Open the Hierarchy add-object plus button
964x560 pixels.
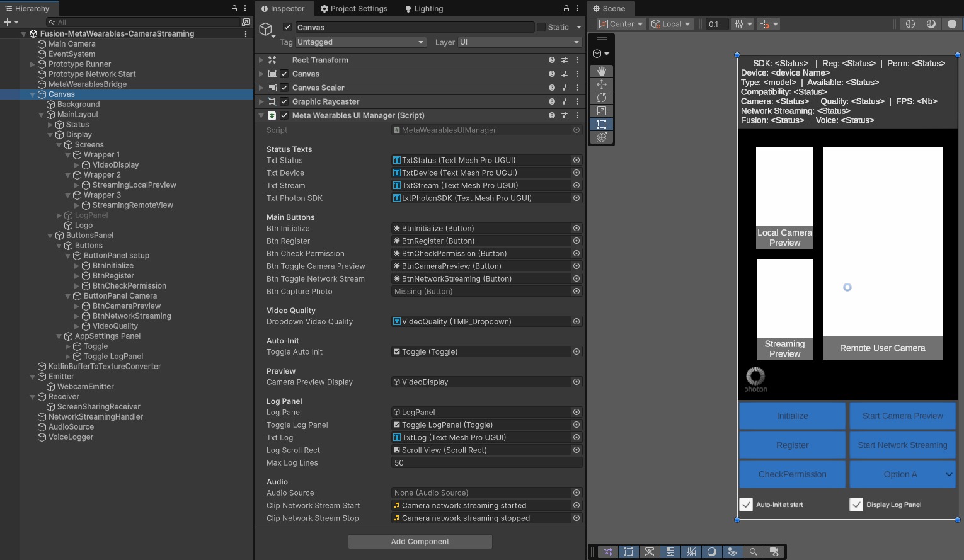click(8, 22)
